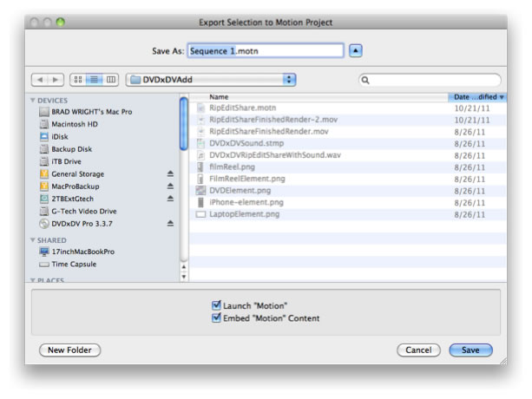Click the filmReel.png file icon
The image size is (532, 399).
coord(200,167)
